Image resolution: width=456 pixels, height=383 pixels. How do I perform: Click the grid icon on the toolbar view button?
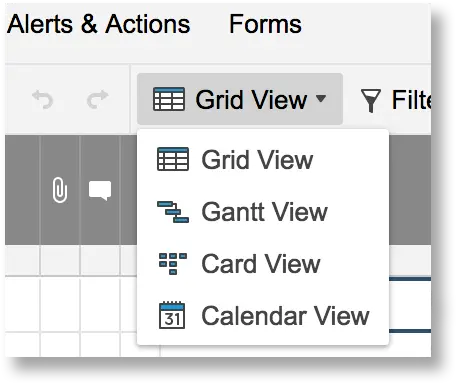169,99
